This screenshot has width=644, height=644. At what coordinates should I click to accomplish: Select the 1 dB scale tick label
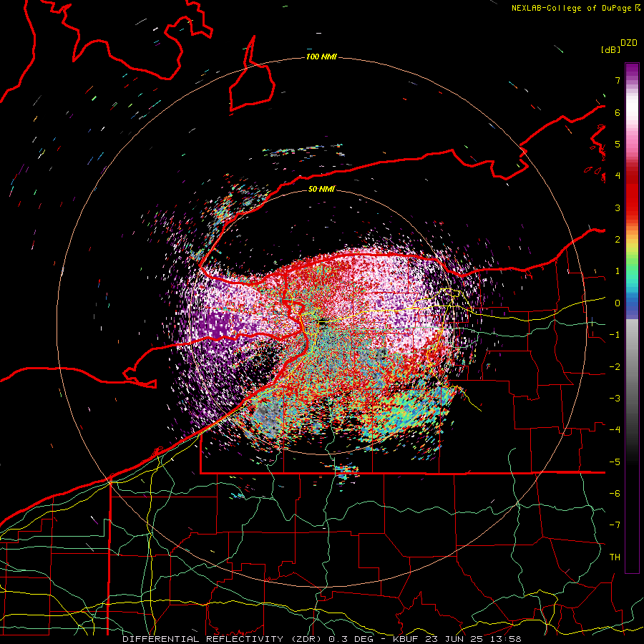pos(618,271)
